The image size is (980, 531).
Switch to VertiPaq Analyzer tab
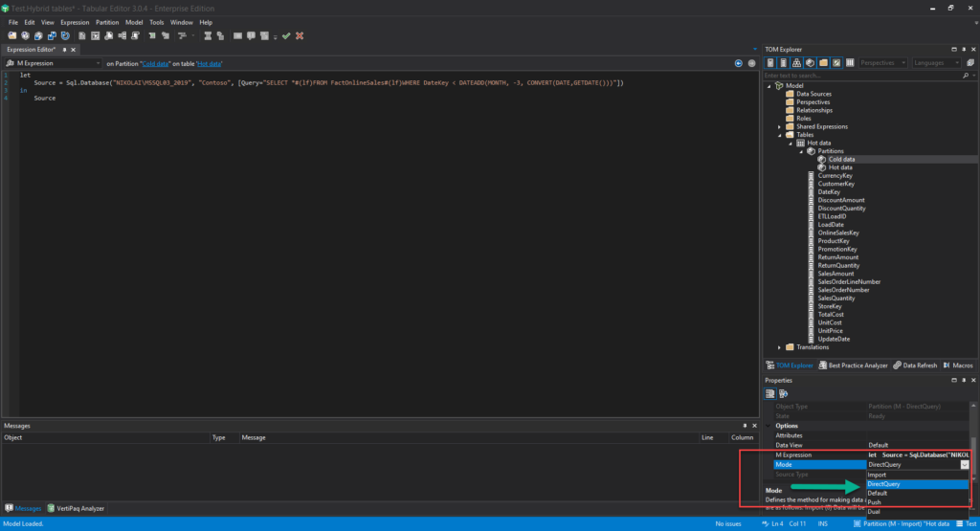point(76,508)
